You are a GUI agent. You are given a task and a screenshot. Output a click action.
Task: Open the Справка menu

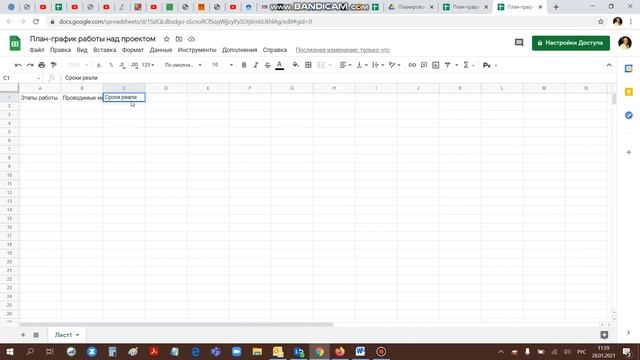click(x=275, y=50)
